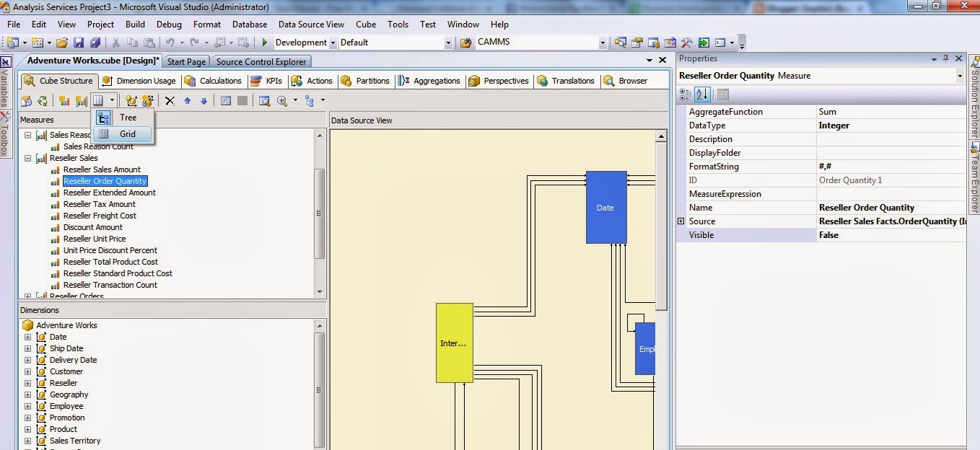Toggle the Categorized view in Properties
980x450 pixels.
(x=686, y=94)
